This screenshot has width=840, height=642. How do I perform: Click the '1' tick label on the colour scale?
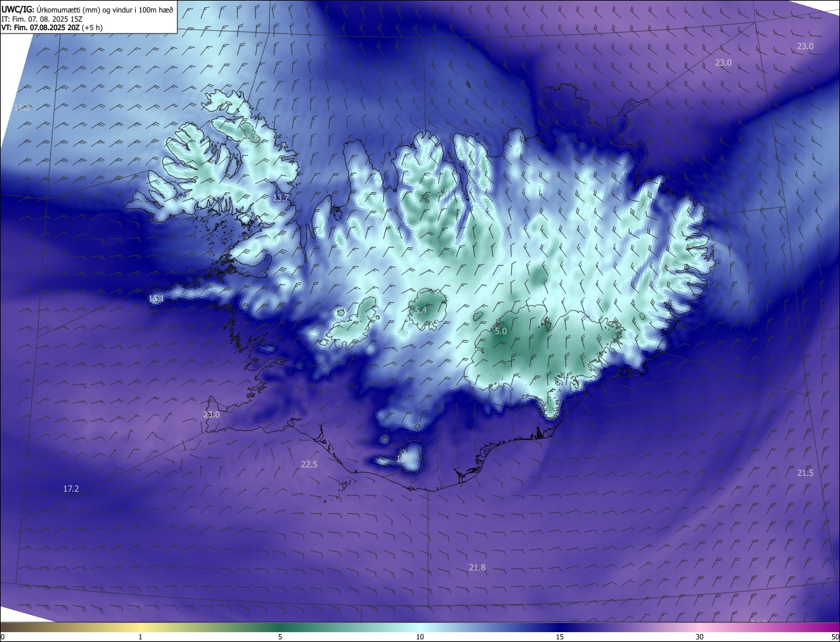point(140,637)
